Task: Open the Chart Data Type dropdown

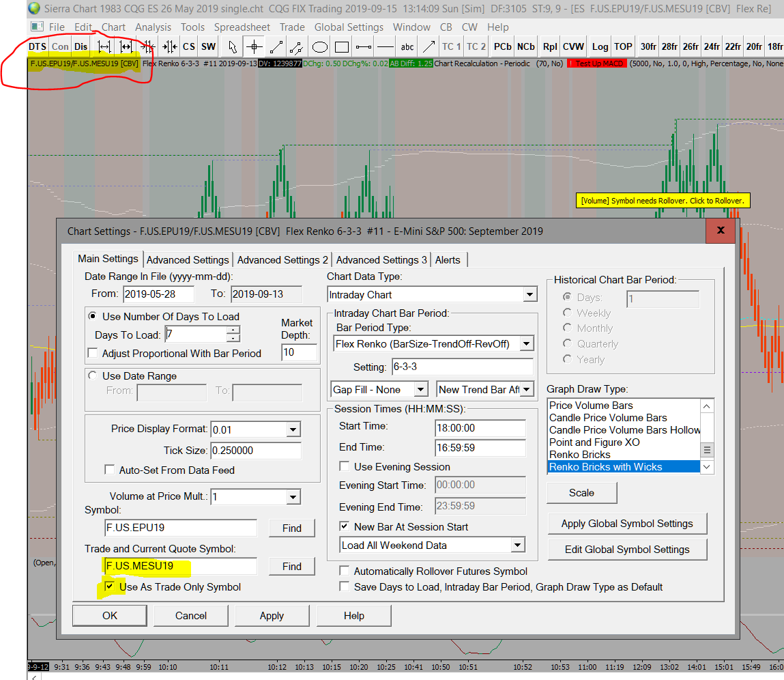Action: (x=529, y=295)
